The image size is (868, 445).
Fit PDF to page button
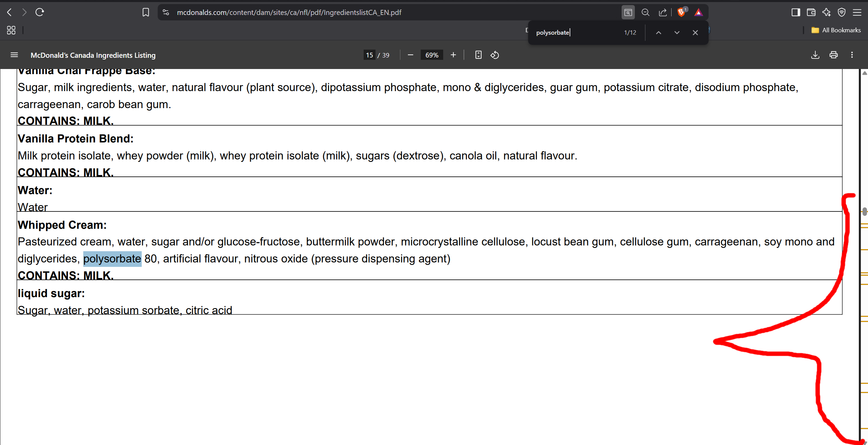pos(479,55)
